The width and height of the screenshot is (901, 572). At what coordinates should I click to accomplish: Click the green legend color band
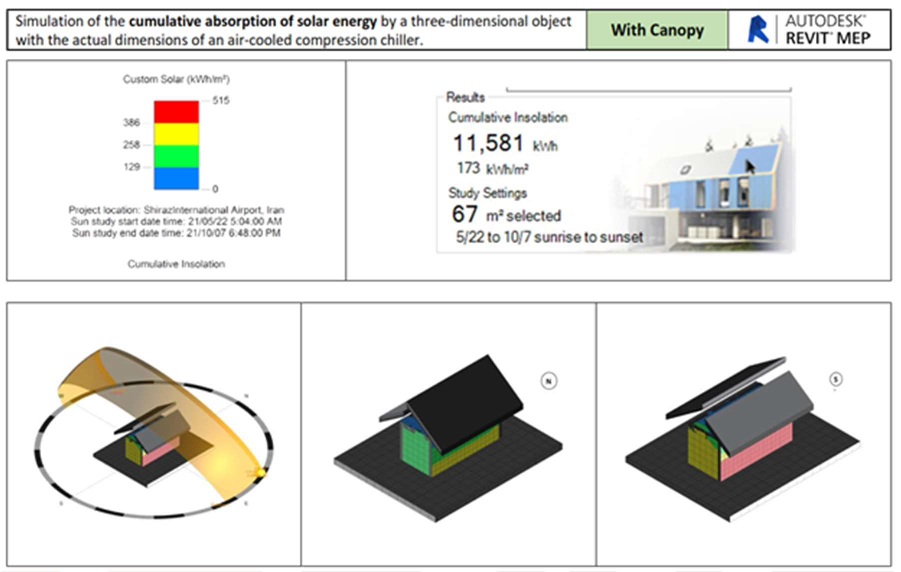[176, 155]
